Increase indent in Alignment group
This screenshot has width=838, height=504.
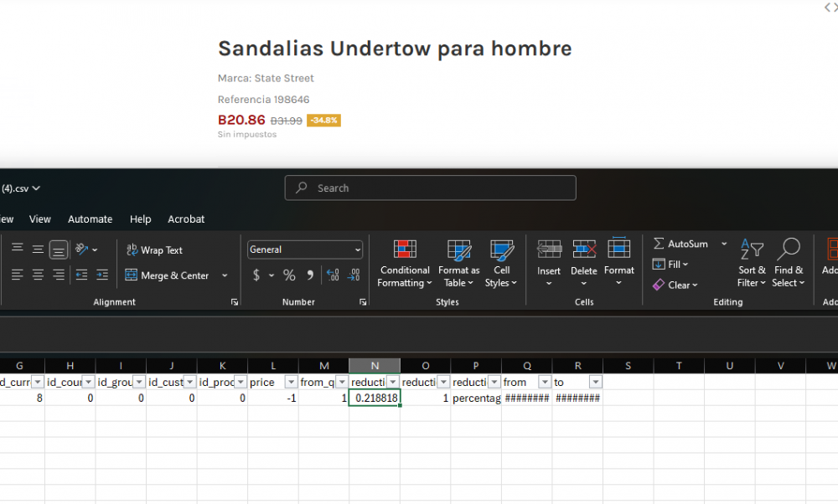click(102, 275)
